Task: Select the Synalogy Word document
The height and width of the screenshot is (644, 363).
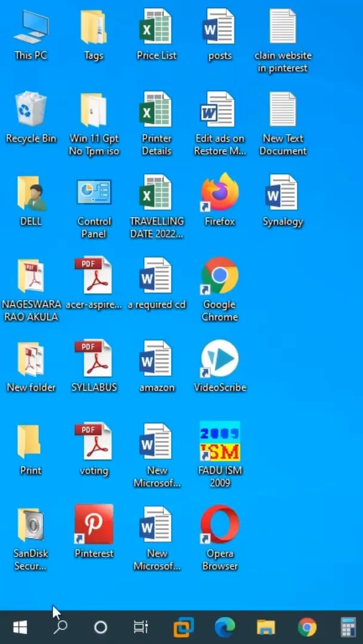Action: click(x=282, y=192)
